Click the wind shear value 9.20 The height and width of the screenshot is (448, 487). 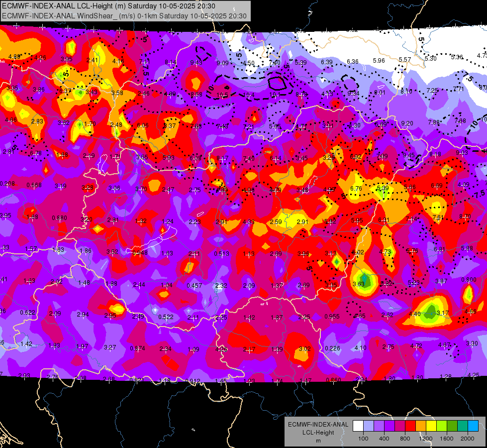click(407, 123)
